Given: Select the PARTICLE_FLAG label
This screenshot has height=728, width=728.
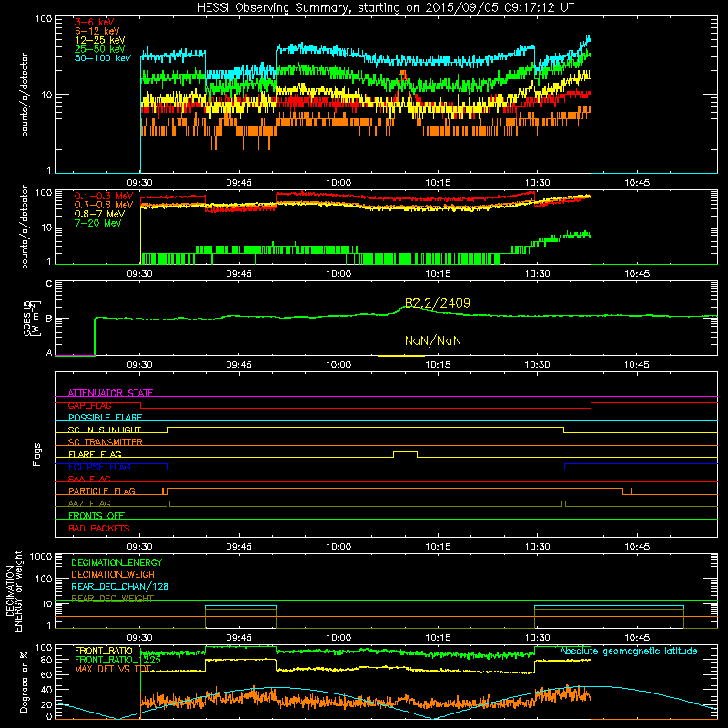Looking at the screenshot, I should (102, 491).
